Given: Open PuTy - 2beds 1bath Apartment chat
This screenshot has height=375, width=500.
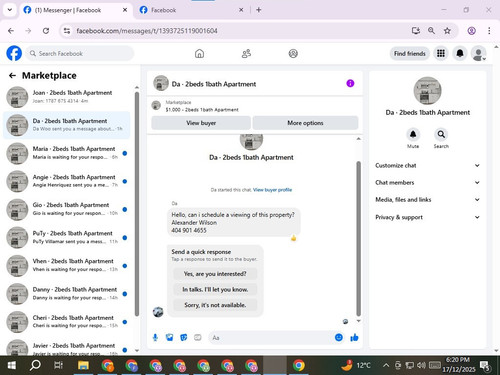Looking at the screenshot, I should (67, 238).
